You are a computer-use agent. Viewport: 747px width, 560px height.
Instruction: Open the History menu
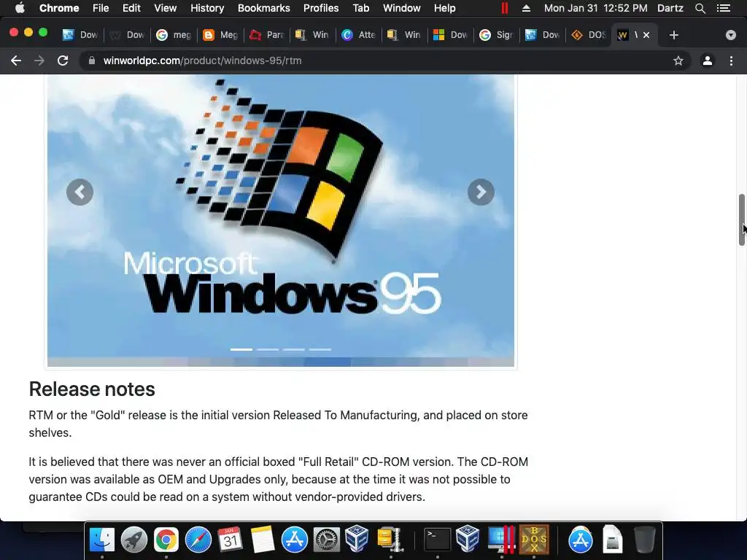(x=207, y=8)
